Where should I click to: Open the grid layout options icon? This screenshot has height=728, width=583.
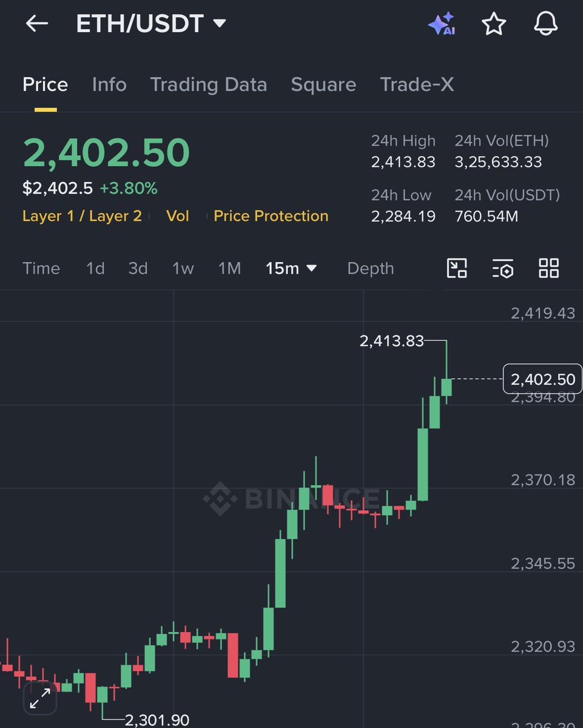point(549,268)
